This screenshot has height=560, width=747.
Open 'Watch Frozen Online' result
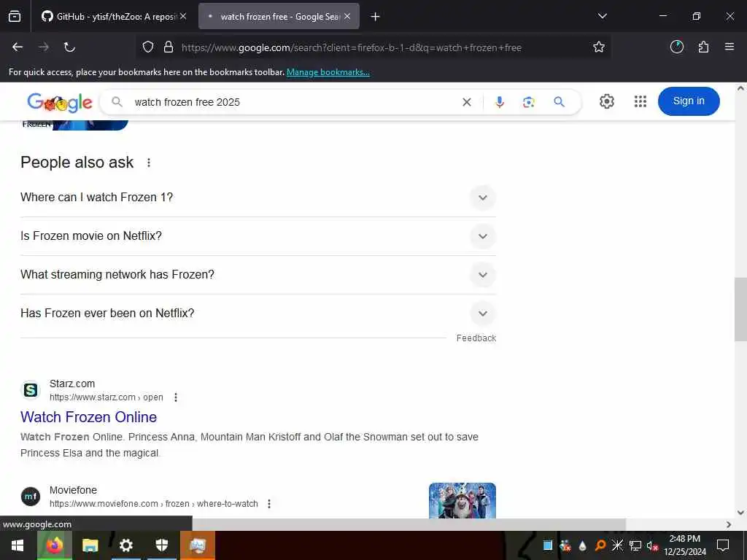(88, 417)
